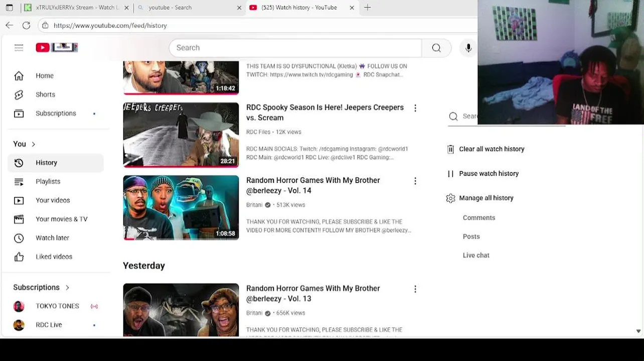Click the YouTube logo
644x361 pixels.
coord(57,48)
